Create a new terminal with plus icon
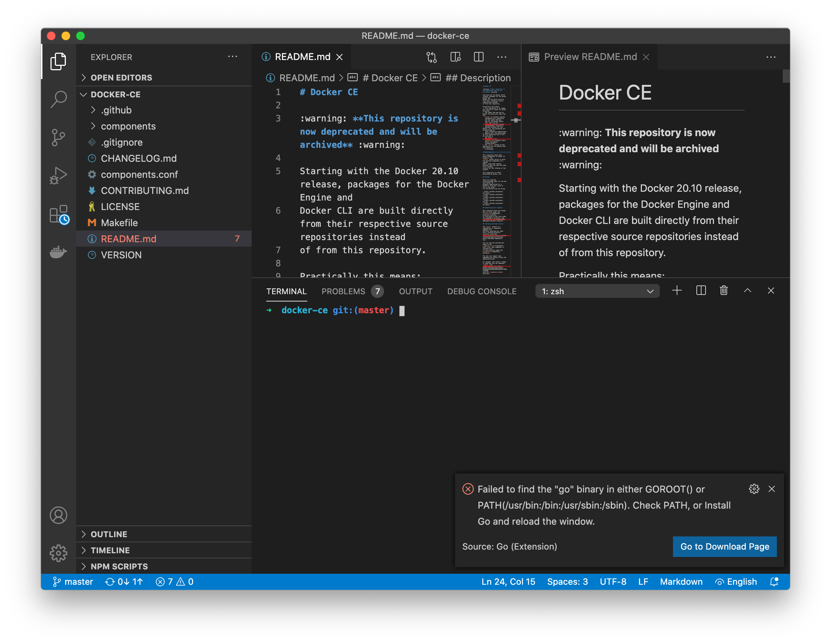Viewport: 831px width, 644px height. [677, 291]
